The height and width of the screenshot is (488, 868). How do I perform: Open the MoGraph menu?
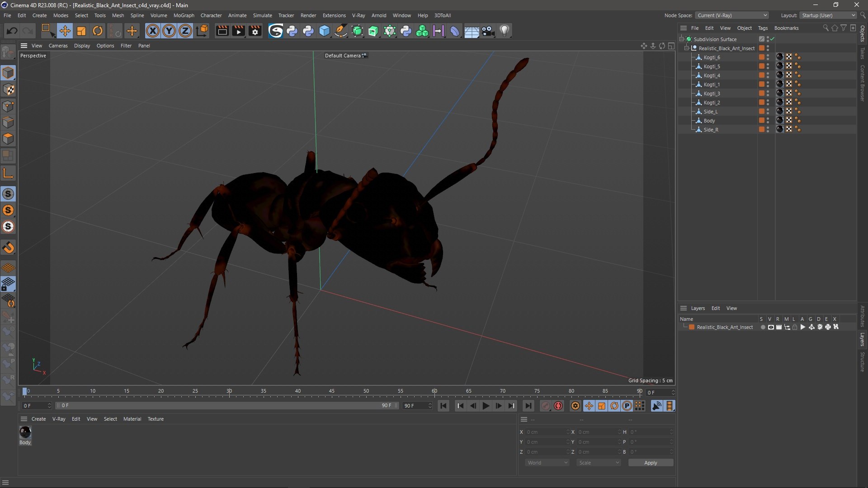184,15
